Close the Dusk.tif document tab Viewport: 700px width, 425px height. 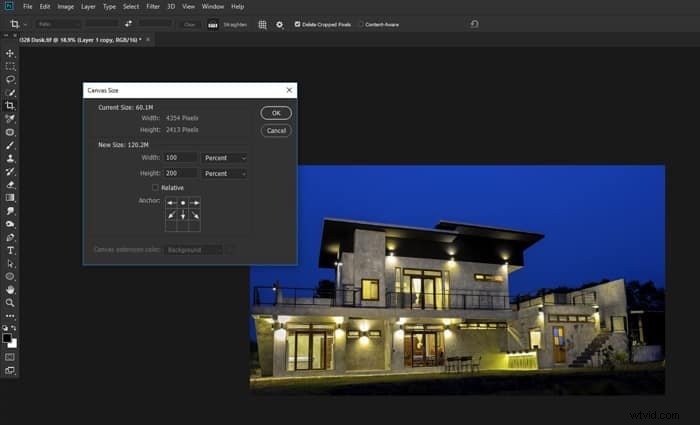148,40
